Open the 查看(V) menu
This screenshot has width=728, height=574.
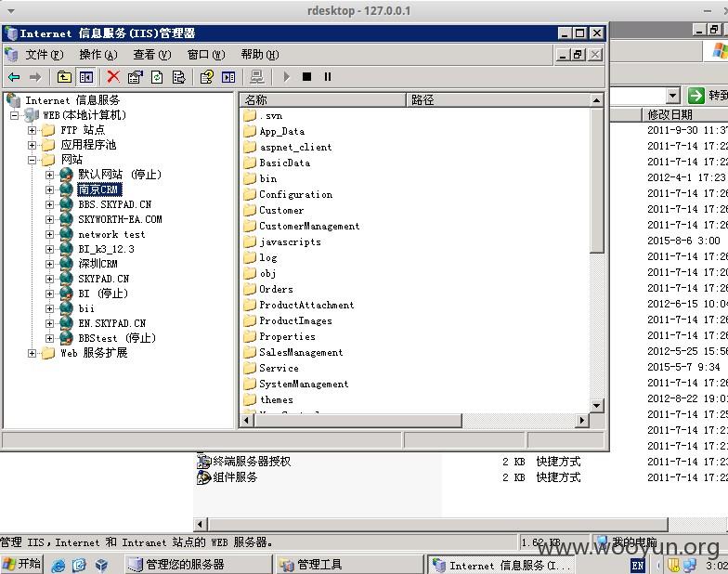click(x=152, y=55)
